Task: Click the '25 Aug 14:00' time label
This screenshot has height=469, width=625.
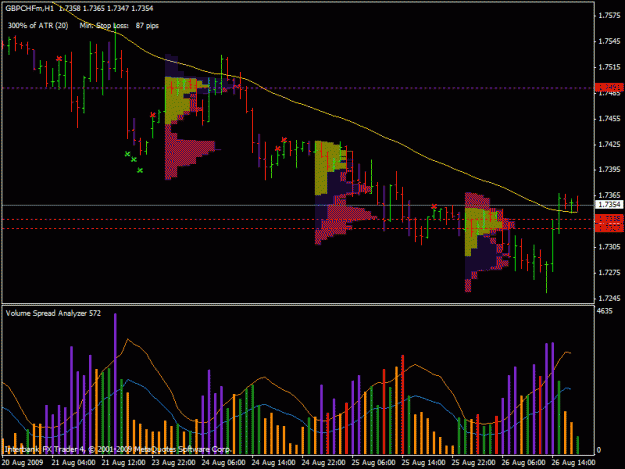Action: point(423,463)
